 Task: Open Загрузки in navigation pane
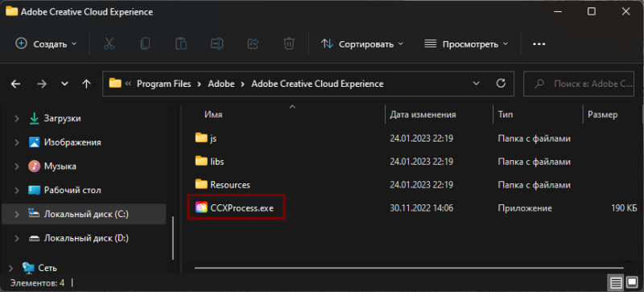63,118
